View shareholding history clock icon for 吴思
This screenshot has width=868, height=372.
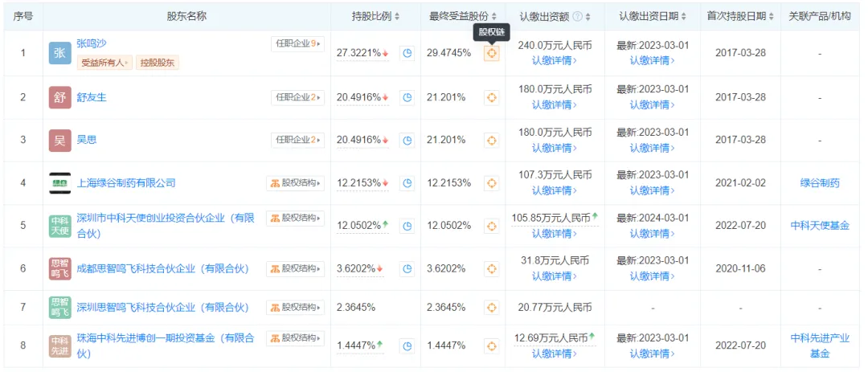407,140
